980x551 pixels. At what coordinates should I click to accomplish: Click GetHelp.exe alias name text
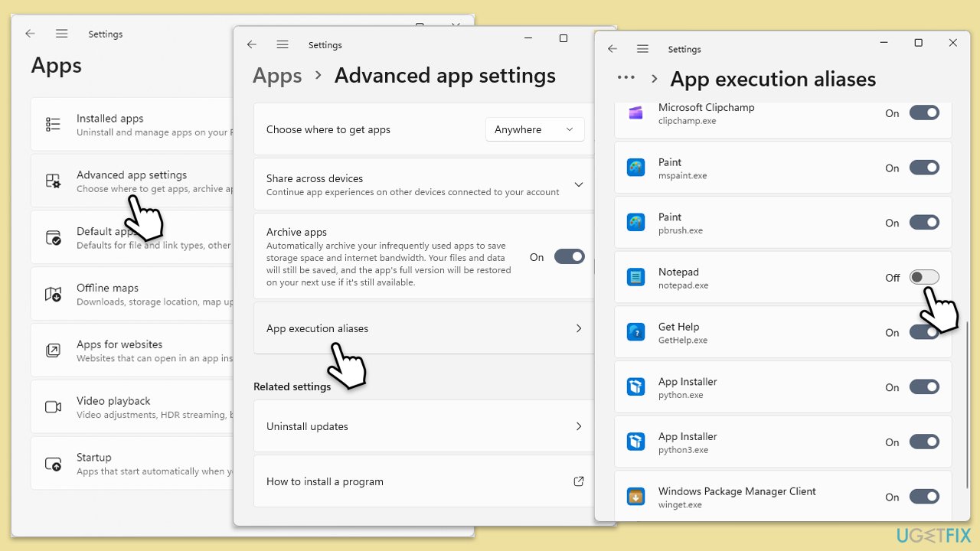683,341
